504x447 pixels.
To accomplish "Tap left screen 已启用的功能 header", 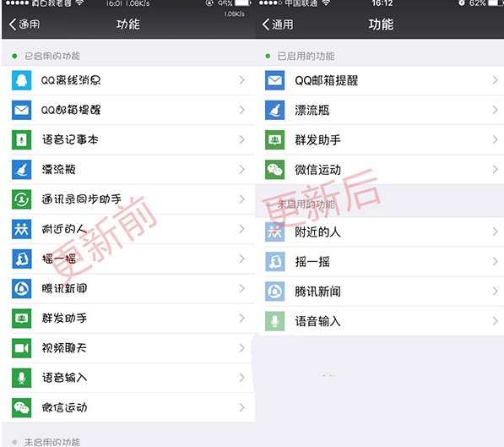I will 52,56.
